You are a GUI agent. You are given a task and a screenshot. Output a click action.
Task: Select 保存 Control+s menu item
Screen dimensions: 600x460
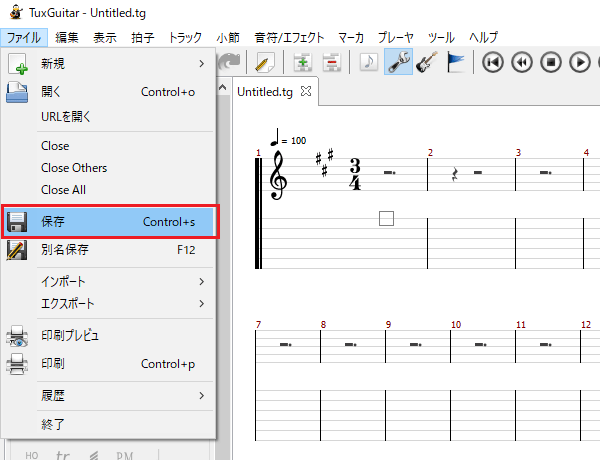(110, 222)
